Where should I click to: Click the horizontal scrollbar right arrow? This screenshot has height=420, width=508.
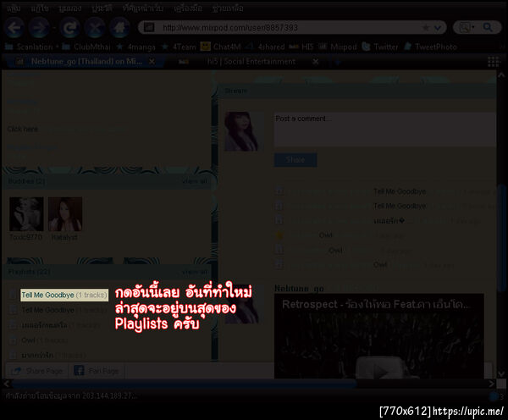tap(491, 384)
